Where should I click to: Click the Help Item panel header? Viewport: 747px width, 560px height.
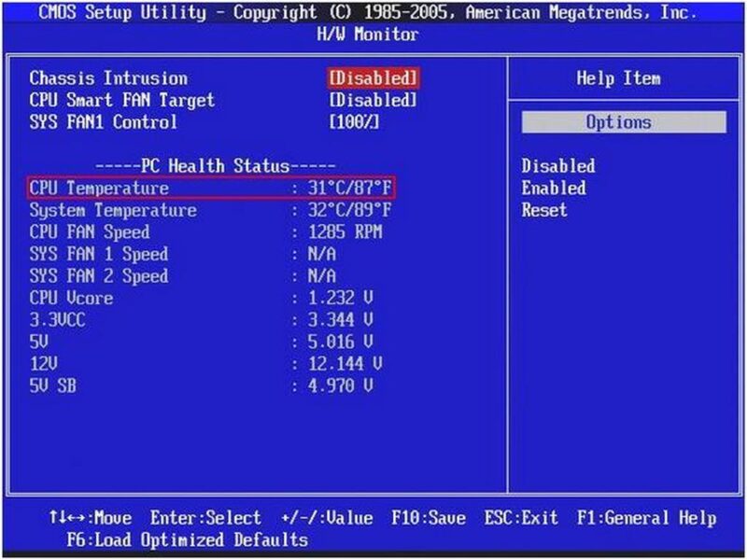618,78
